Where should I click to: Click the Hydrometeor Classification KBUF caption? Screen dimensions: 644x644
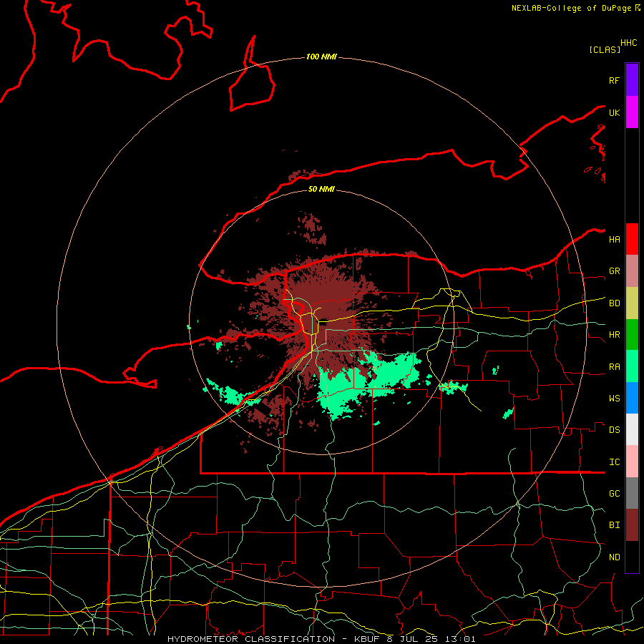(x=321, y=639)
